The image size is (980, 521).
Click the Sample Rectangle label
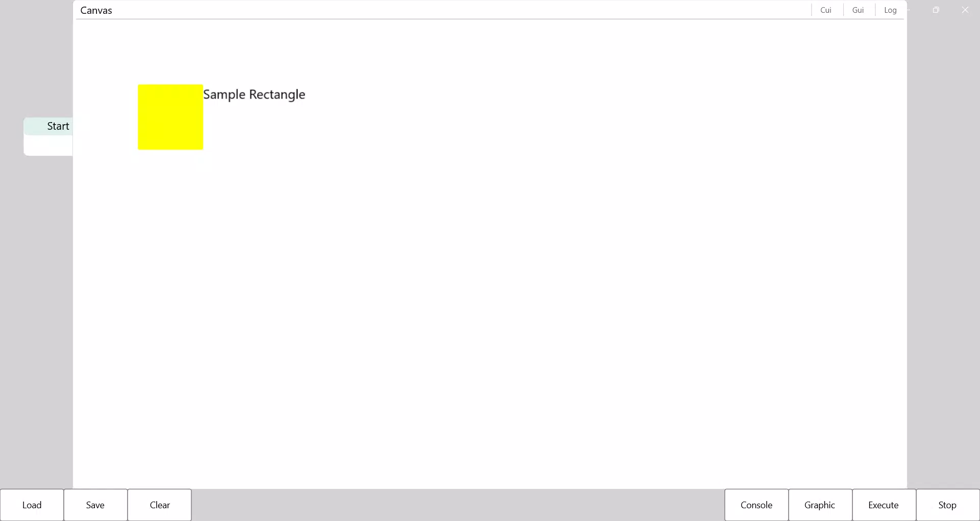pos(254,94)
